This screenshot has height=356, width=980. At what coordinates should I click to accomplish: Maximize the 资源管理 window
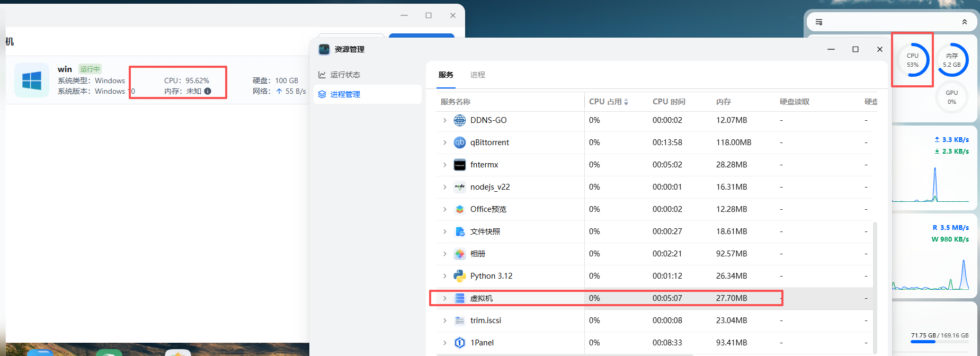click(x=856, y=49)
